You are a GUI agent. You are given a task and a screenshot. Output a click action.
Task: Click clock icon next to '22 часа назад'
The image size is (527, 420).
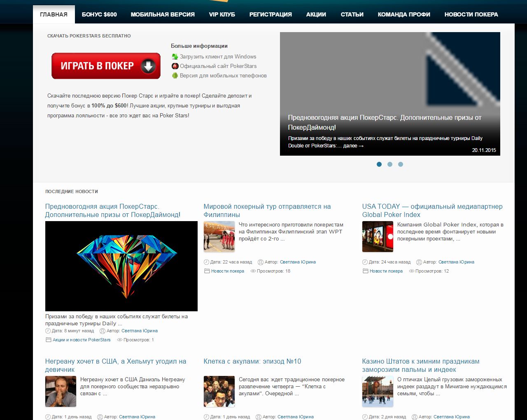(206, 262)
